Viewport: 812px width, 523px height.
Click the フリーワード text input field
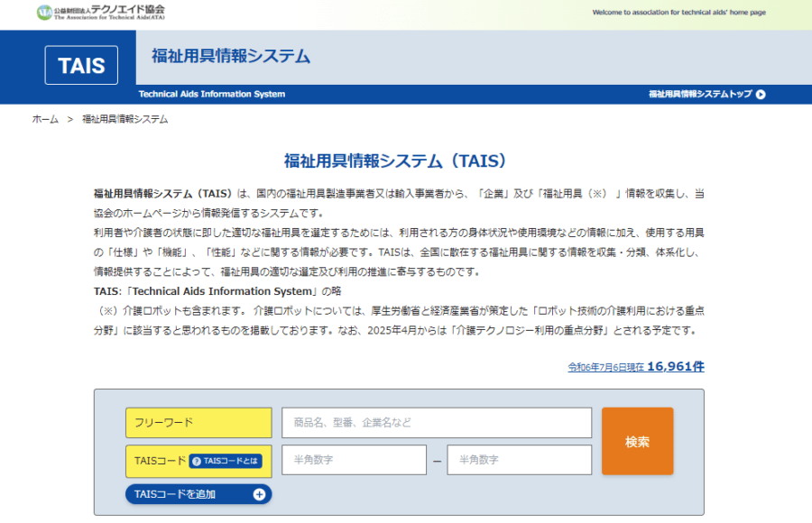(x=437, y=423)
